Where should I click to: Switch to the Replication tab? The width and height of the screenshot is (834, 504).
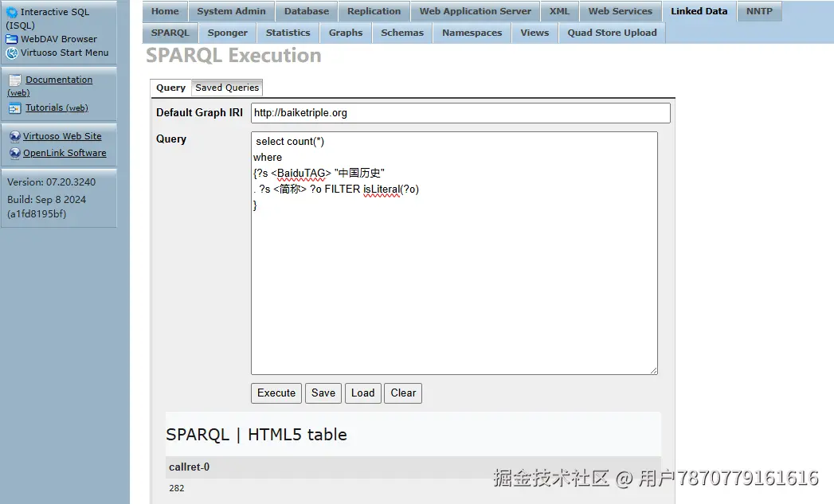click(374, 11)
